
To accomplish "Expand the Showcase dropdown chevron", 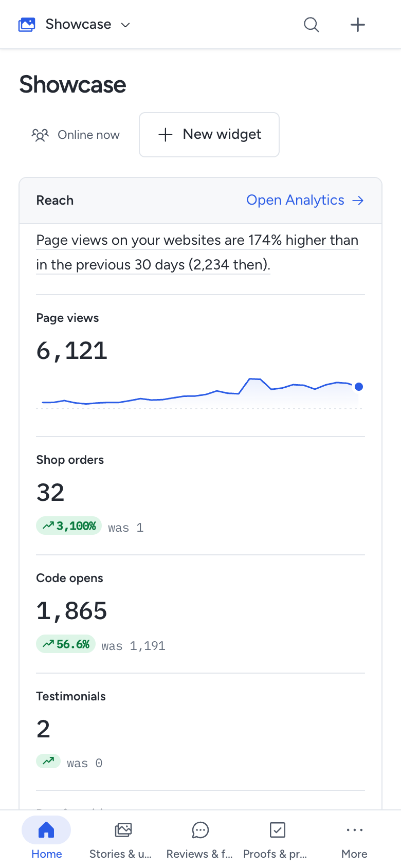I will (x=125, y=25).
